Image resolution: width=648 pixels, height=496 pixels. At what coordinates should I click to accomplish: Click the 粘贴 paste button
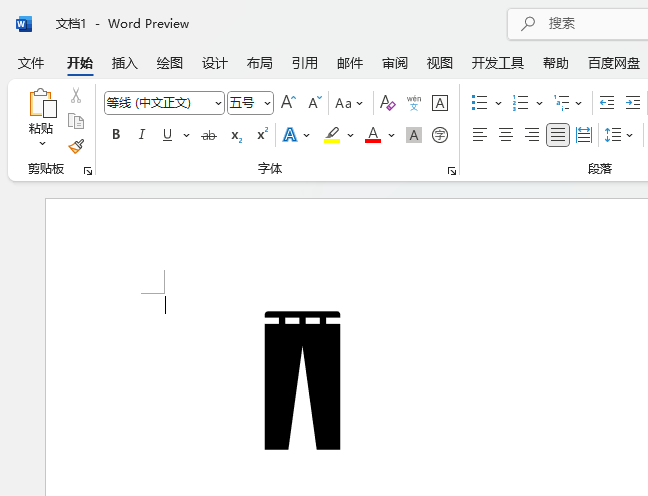click(41, 110)
